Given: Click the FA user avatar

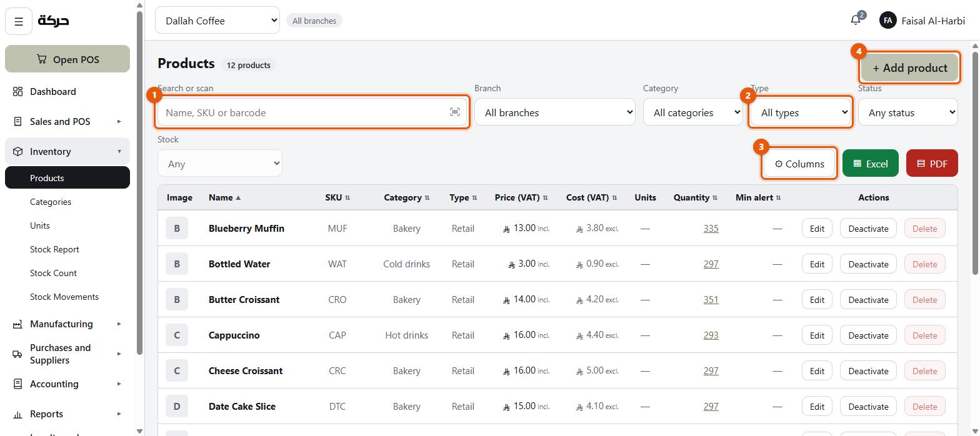Looking at the screenshot, I should (x=887, y=21).
